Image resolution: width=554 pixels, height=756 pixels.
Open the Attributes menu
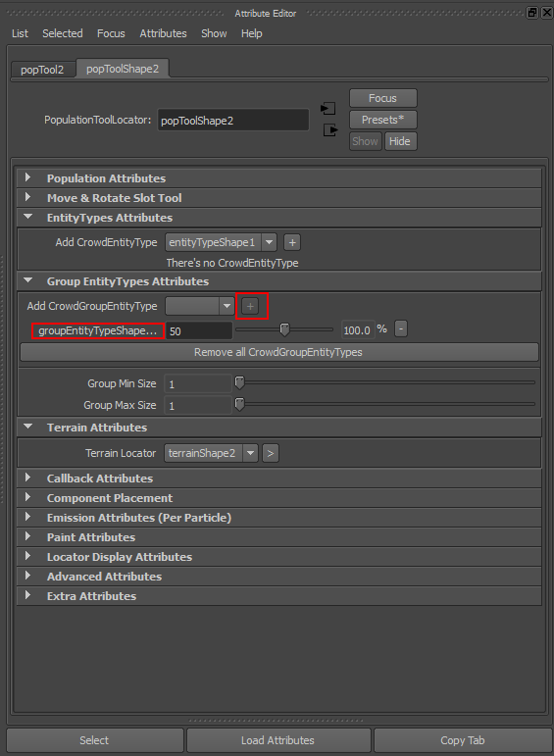163,33
